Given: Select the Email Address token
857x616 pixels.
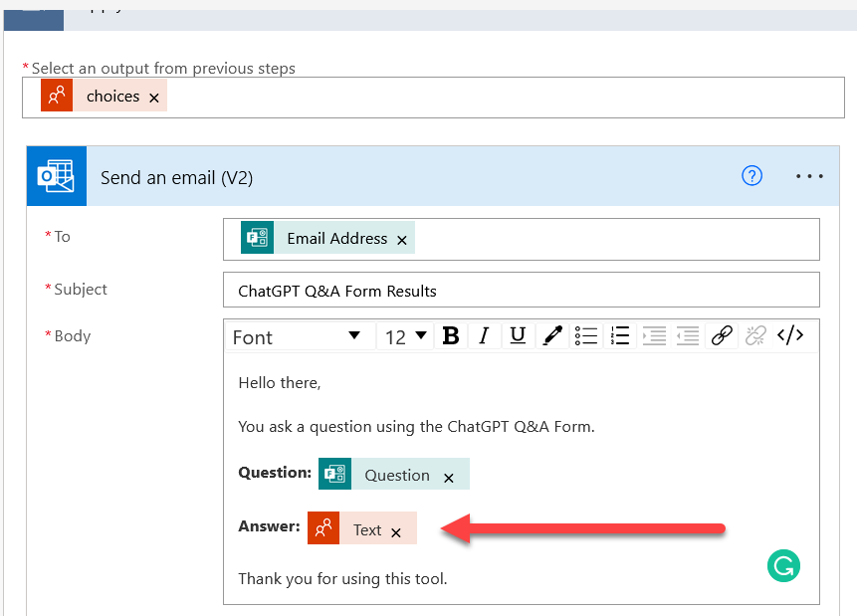Looking at the screenshot, I should click(x=327, y=238).
